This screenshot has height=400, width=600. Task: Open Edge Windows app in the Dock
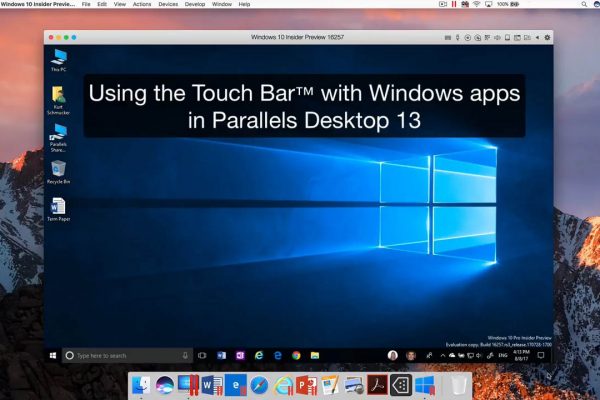tap(236, 385)
